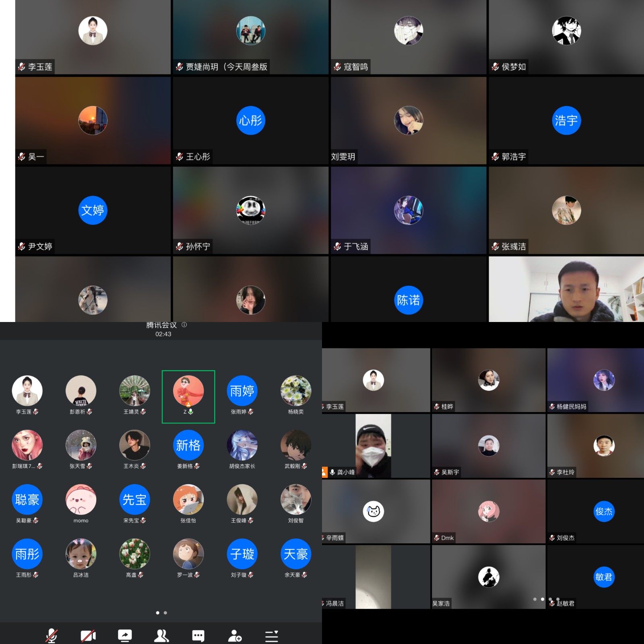Viewport: 644px width, 644px height.
Task: Unmute the microphone in bottom toolbar
Action: [x=51, y=636]
